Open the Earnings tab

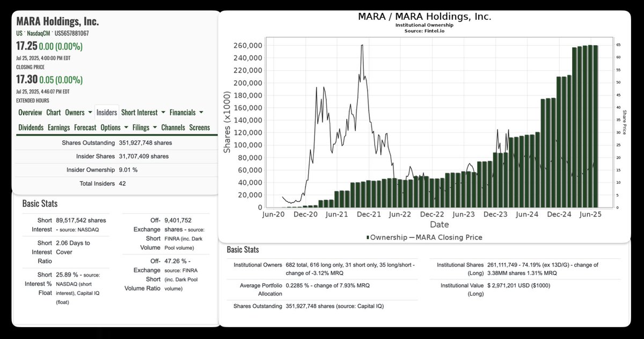(x=58, y=127)
